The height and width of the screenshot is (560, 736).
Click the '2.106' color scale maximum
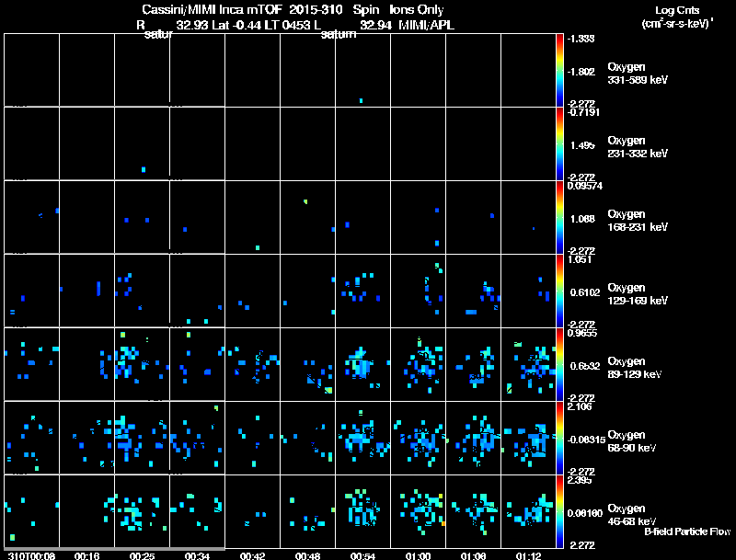pyautogui.click(x=580, y=406)
